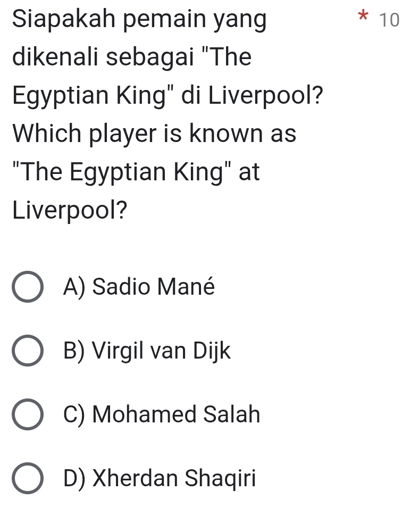Click the word 'Salah' in option C
This screenshot has height=532, width=402.
tap(232, 414)
